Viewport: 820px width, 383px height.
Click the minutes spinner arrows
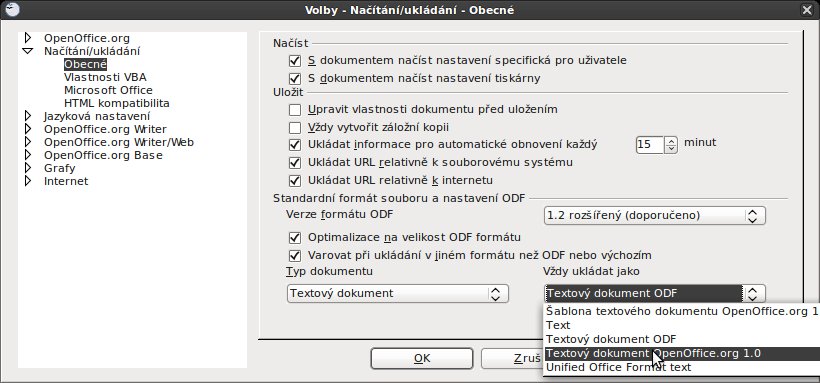pyautogui.click(x=671, y=144)
